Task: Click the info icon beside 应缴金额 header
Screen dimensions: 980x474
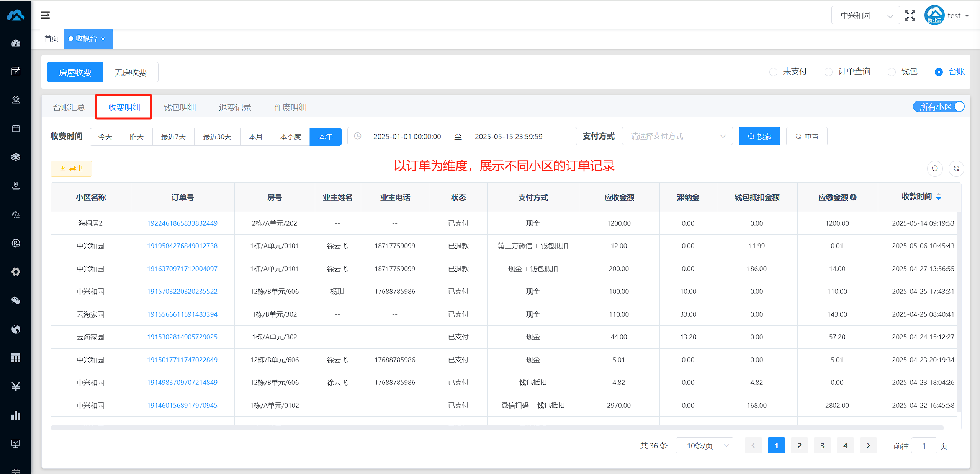Action: coord(853,197)
